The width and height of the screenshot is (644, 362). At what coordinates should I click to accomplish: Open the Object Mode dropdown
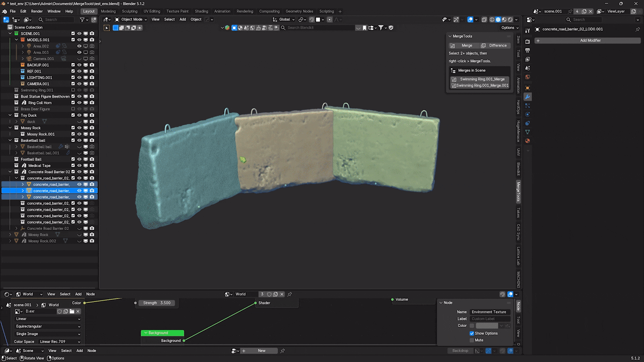point(131,19)
